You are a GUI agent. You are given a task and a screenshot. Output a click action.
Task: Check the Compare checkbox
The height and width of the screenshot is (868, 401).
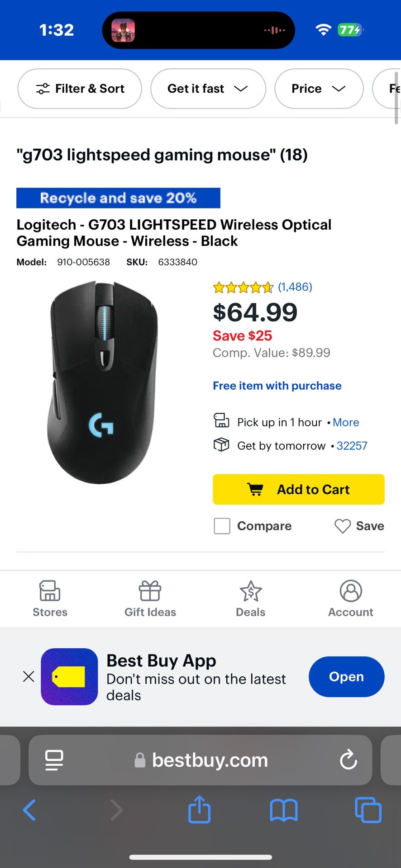coord(222,526)
